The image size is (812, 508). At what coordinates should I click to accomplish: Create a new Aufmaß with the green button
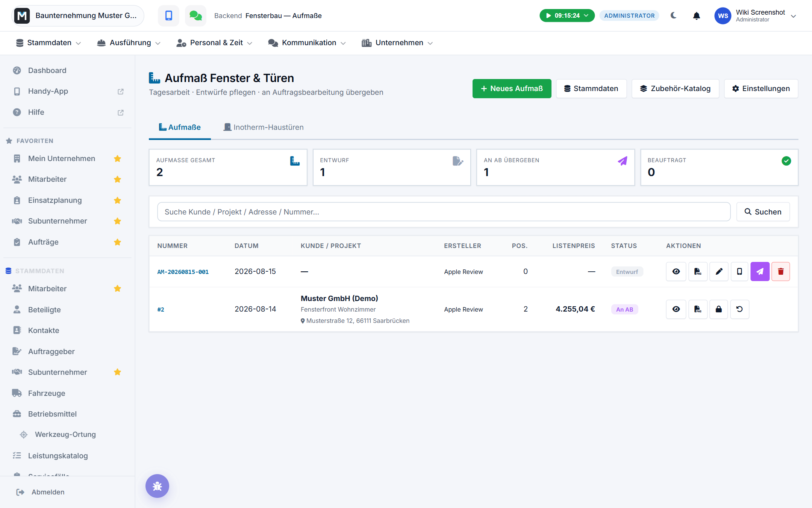pyautogui.click(x=512, y=89)
